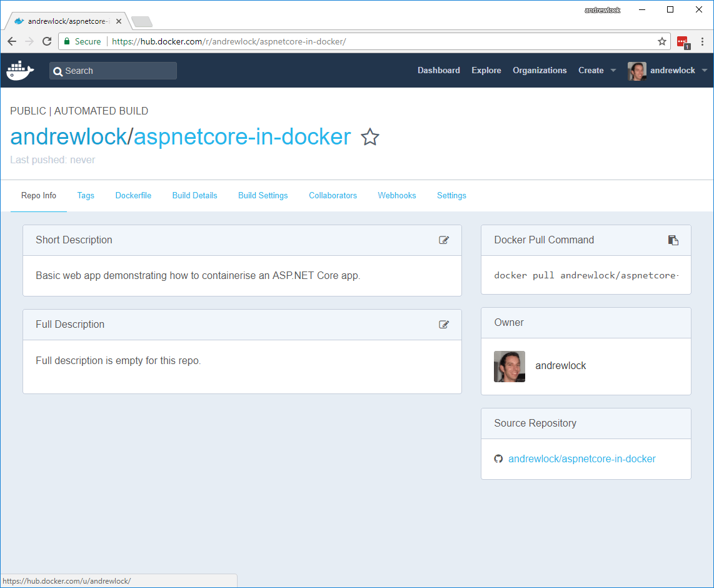Open the Organizations page
The width and height of the screenshot is (714, 588).
pos(540,70)
